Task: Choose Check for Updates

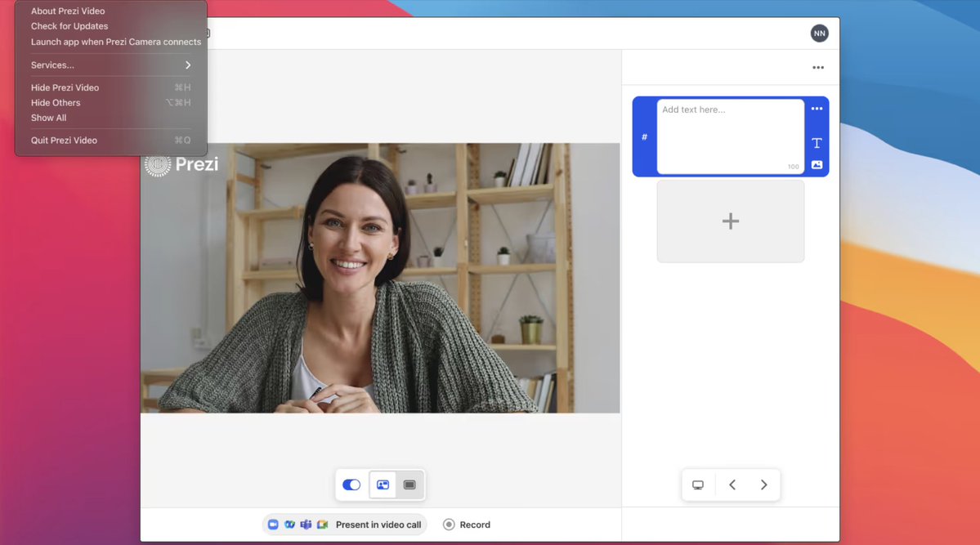Action: click(69, 25)
